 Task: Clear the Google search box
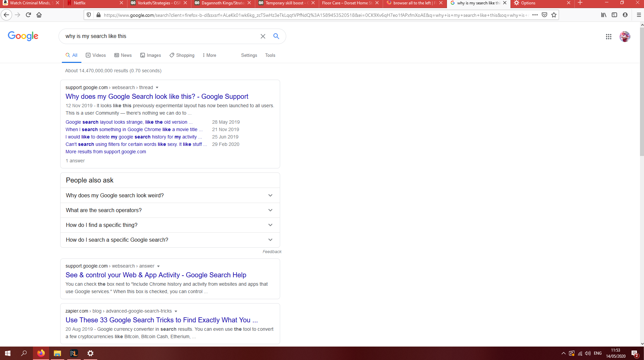click(x=263, y=36)
